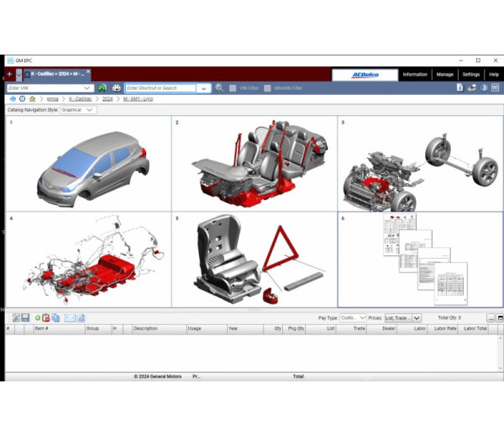504x436 pixels.
Task: Select the wiring harness illustration thumbnail 4
Action: click(88, 260)
